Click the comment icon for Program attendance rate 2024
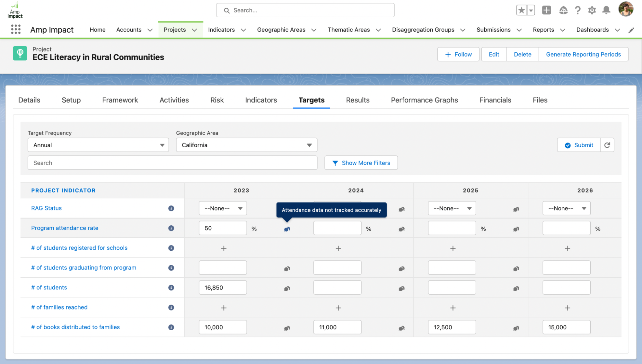 [401, 228]
